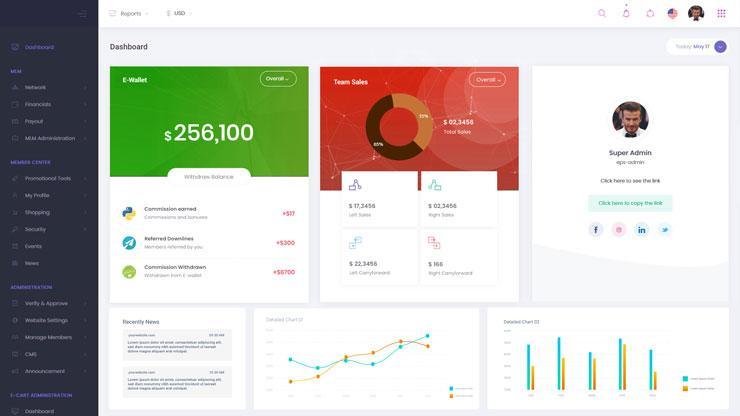Click teal legend swatch in Detailed Chart 01
740x416 pixels.
click(x=451, y=389)
